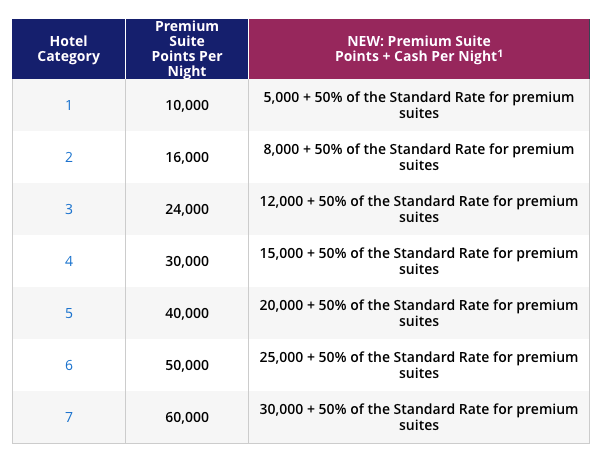Click the 40,000 points cell
Screen dimensions: 606x460
187,313
